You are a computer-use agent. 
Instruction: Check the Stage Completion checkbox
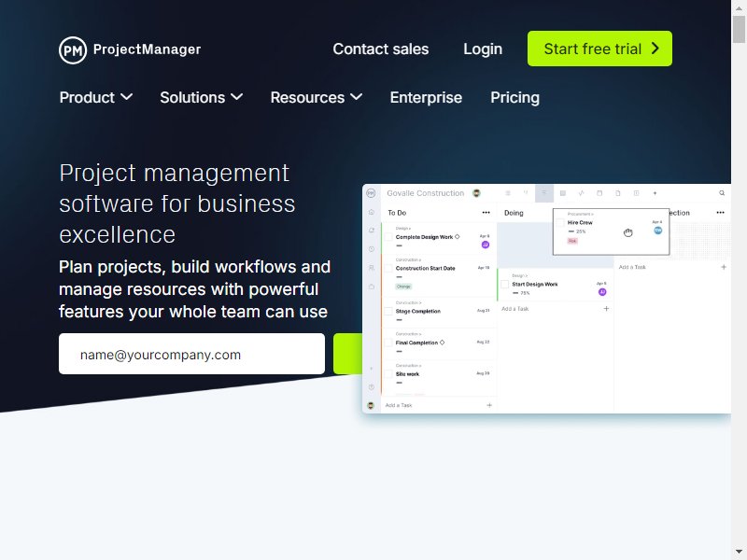(x=388, y=311)
